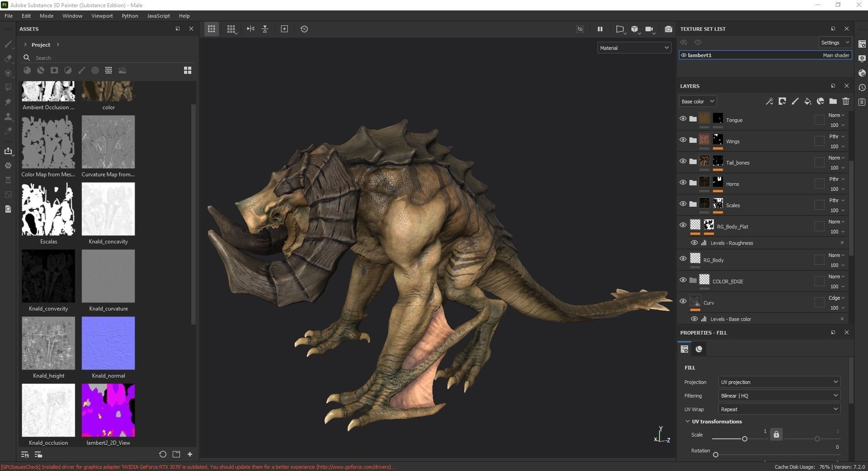Open the UV projection dropdown
Image resolution: width=868 pixels, height=471 pixels.
(x=779, y=382)
